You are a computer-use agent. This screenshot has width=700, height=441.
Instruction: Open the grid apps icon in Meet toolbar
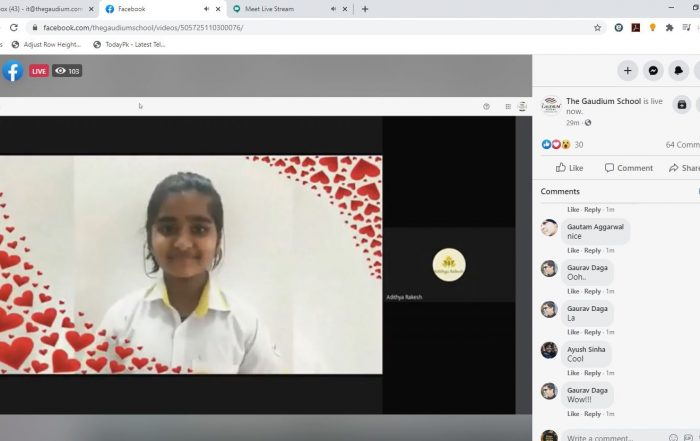tap(508, 106)
